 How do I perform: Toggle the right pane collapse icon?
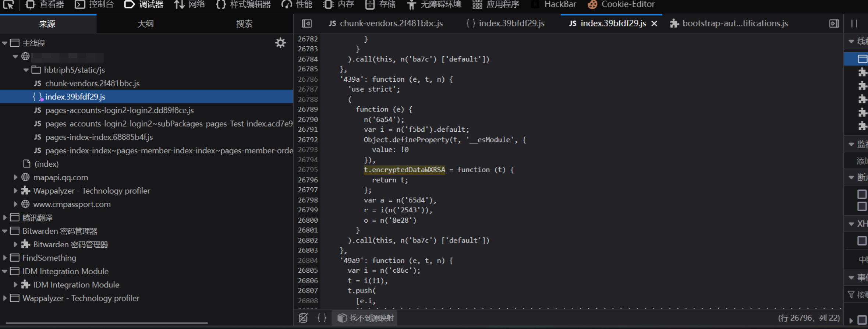834,24
